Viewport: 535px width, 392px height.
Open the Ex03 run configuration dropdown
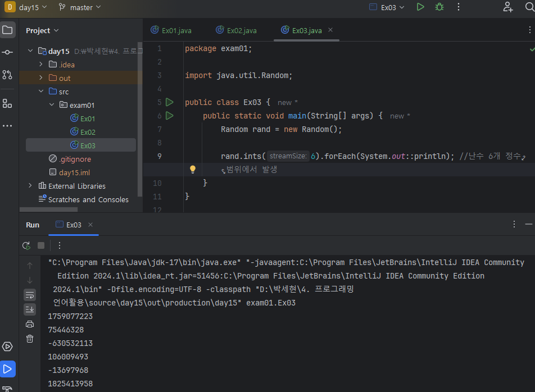pyautogui.click(x=387, y=7)
